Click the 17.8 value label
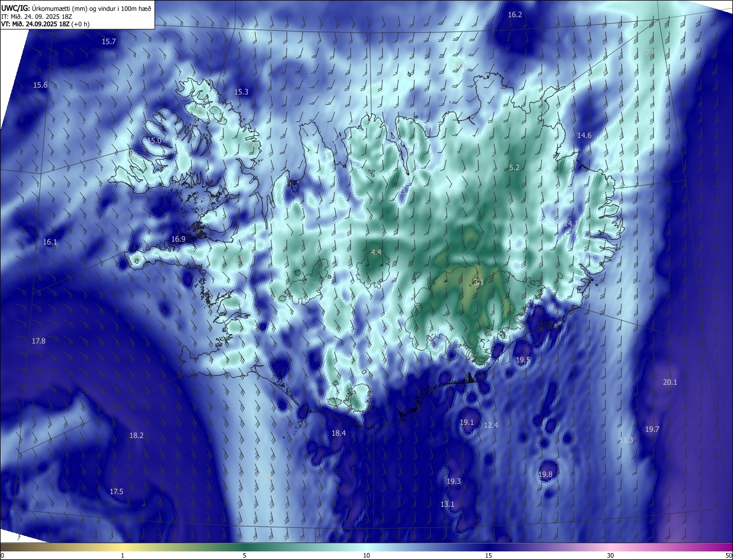Image resolution: width=733 pixels, height=560 pixels. [x=38, y=341]
